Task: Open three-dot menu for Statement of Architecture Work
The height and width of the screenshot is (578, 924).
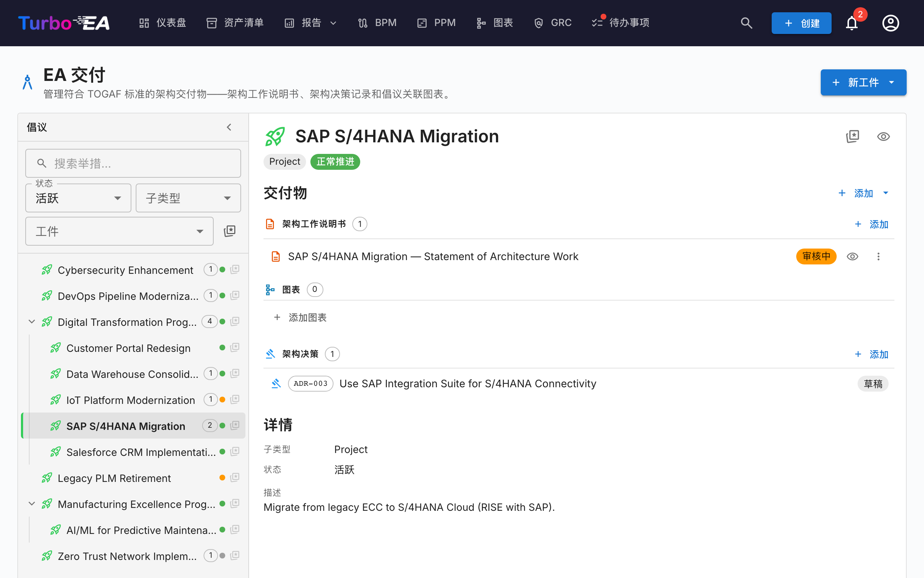Action: point(878,256)
